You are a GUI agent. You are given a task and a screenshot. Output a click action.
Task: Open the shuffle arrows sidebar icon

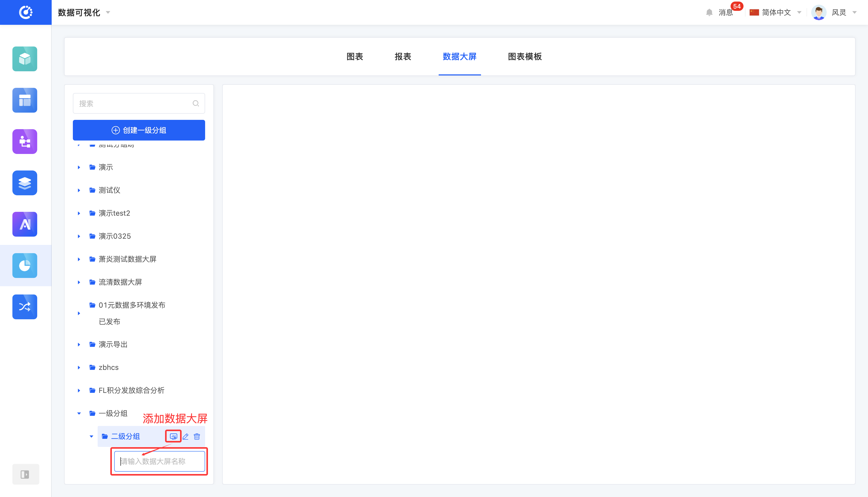tap(25, 307)
